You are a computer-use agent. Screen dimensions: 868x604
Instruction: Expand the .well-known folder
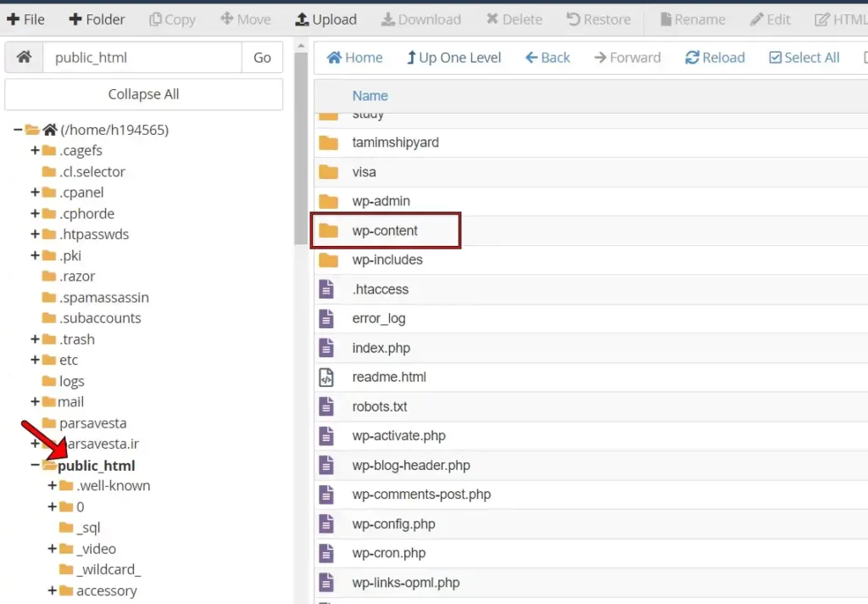52,485
